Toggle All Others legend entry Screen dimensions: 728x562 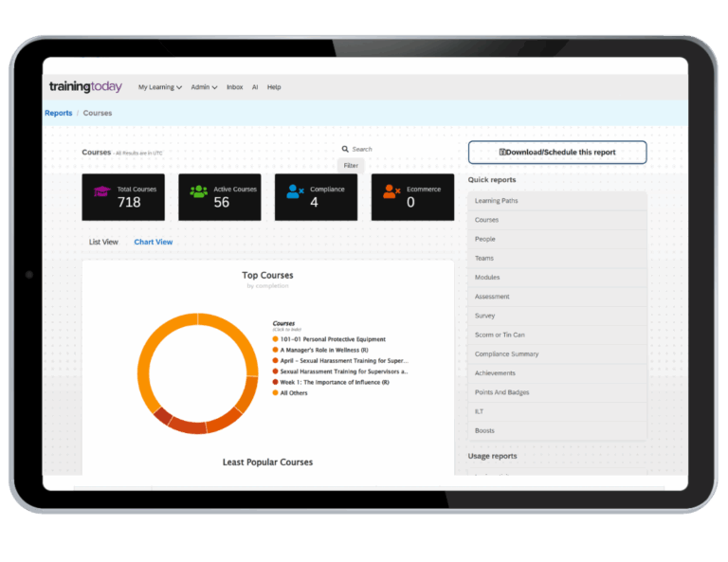pos(290,392)
